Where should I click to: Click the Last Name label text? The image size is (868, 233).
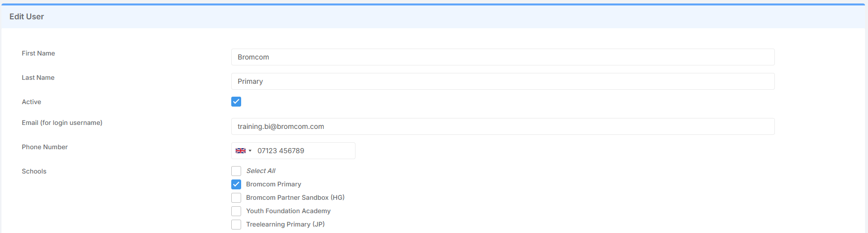pyautogui.click(x=38, y=78)
